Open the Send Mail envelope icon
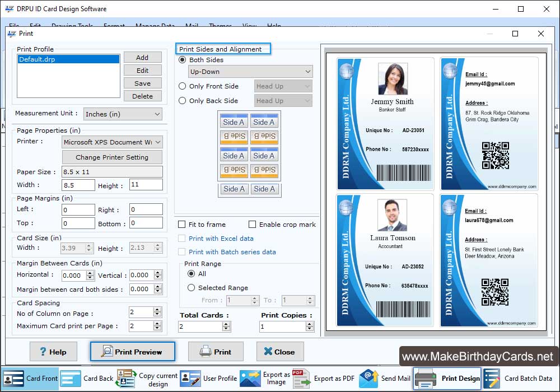560x392 pixels. coord(368,379)
